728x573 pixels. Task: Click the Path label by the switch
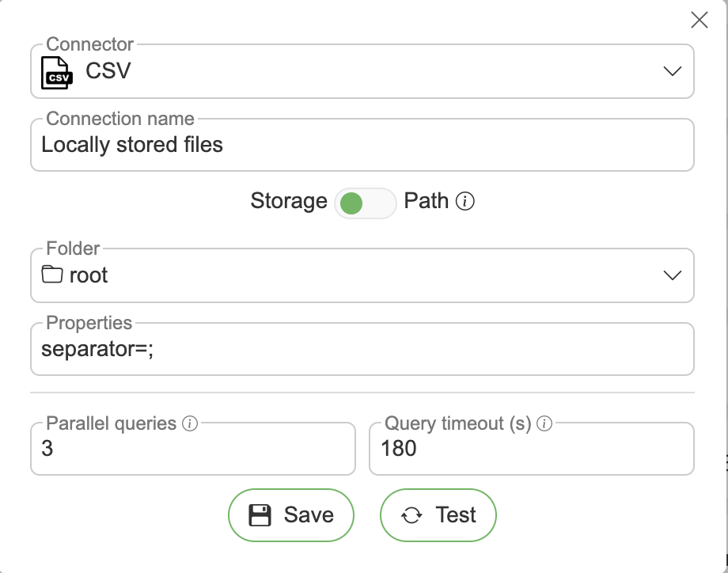pos(427,201)
